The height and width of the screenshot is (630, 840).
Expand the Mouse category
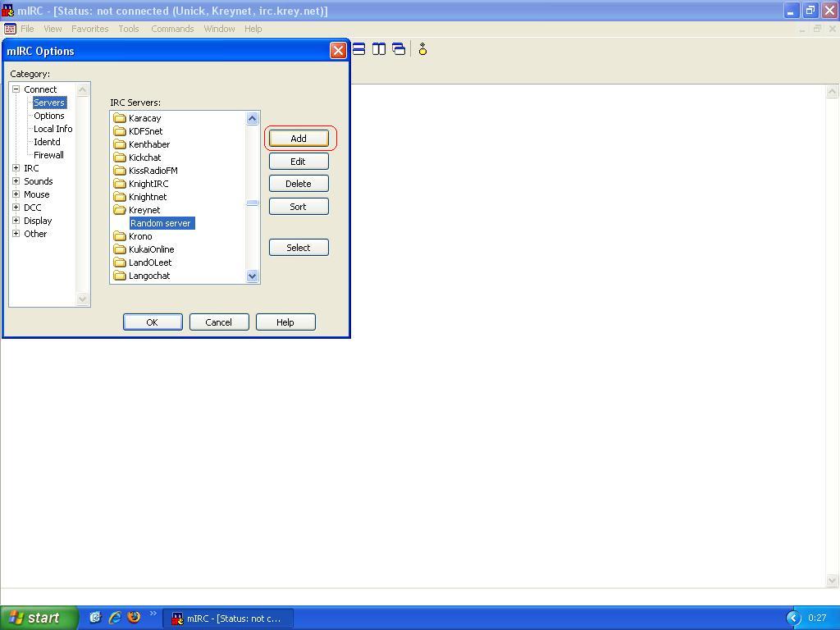pyautogui.click(x=16, y=194)
